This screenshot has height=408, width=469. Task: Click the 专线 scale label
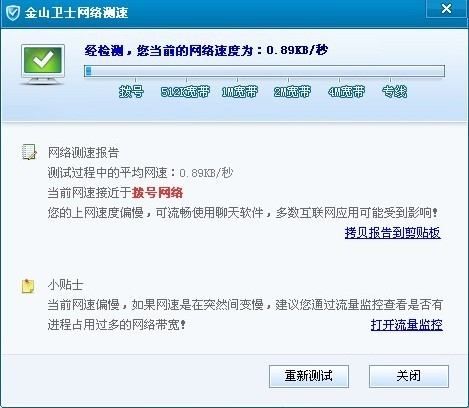pos(395,91)
